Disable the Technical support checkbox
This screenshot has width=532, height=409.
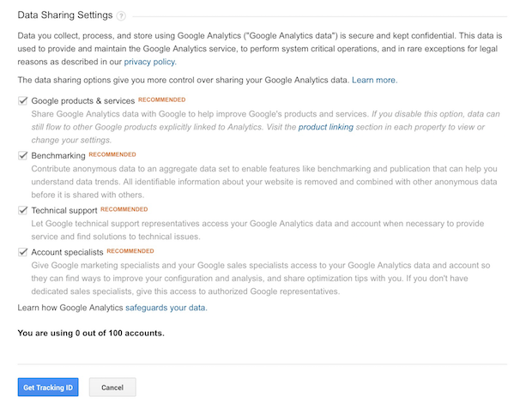tap(22, 210)
